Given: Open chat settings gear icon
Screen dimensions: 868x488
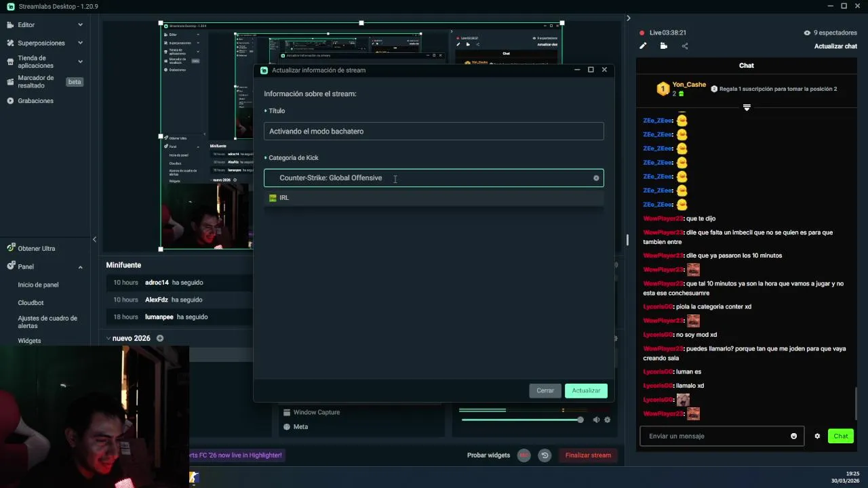Looking at the screenshot, I should point(817,436).
